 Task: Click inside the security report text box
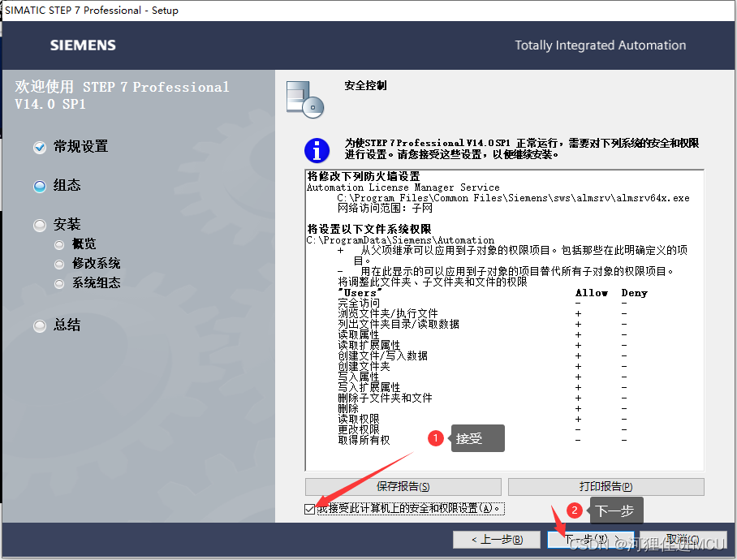pos(504,321)
